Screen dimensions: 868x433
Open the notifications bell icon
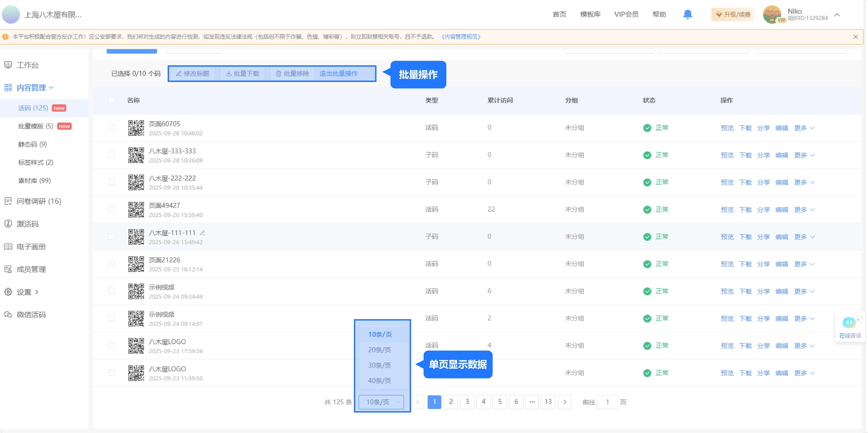point(688,14)
